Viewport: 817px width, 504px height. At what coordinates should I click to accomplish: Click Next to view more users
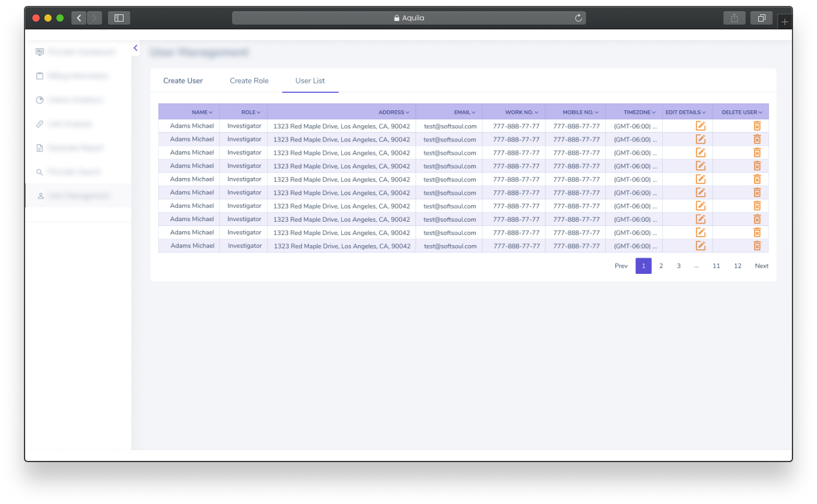761,265
